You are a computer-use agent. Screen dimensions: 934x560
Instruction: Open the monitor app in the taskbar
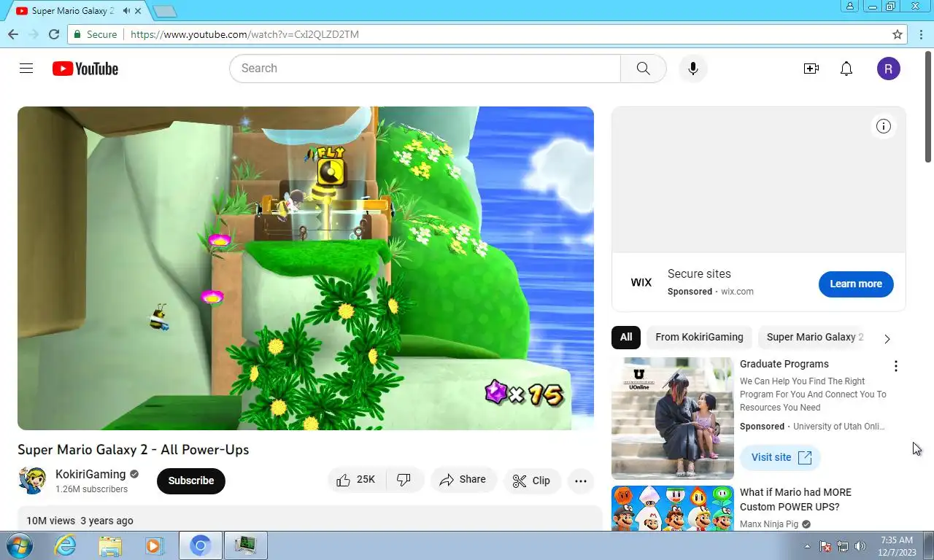point(246,545)
